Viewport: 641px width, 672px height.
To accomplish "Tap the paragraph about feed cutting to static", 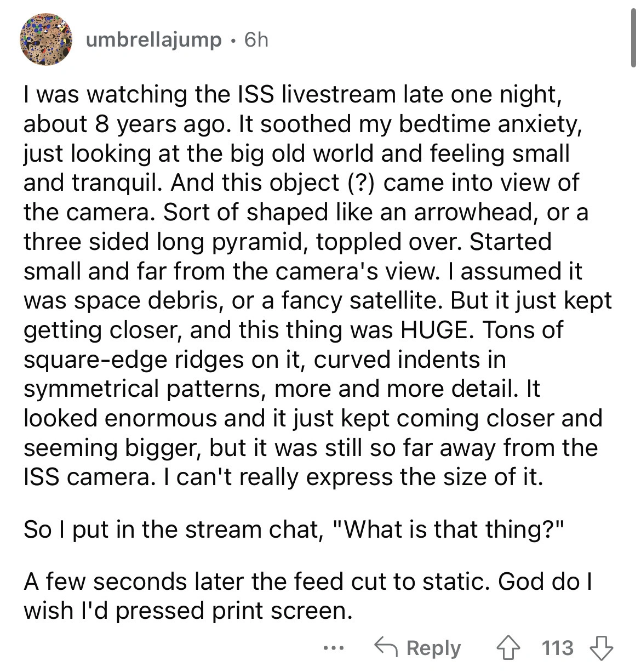I will tap(307, 595).
